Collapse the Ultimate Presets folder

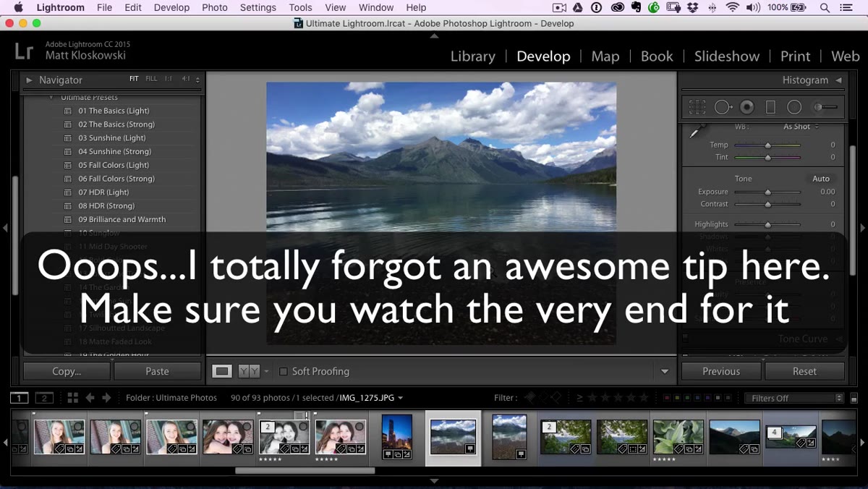pyautogui.click(x=51, y=97)
